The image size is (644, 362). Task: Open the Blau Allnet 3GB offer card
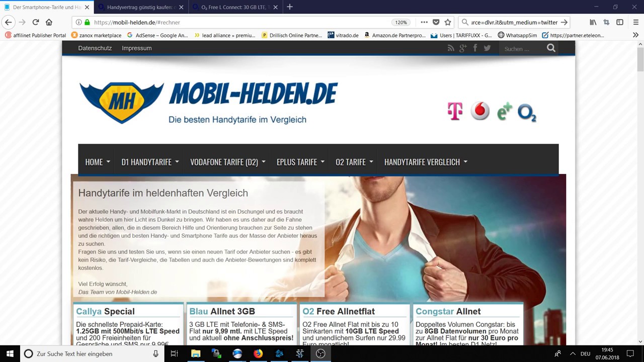point(242,324)
